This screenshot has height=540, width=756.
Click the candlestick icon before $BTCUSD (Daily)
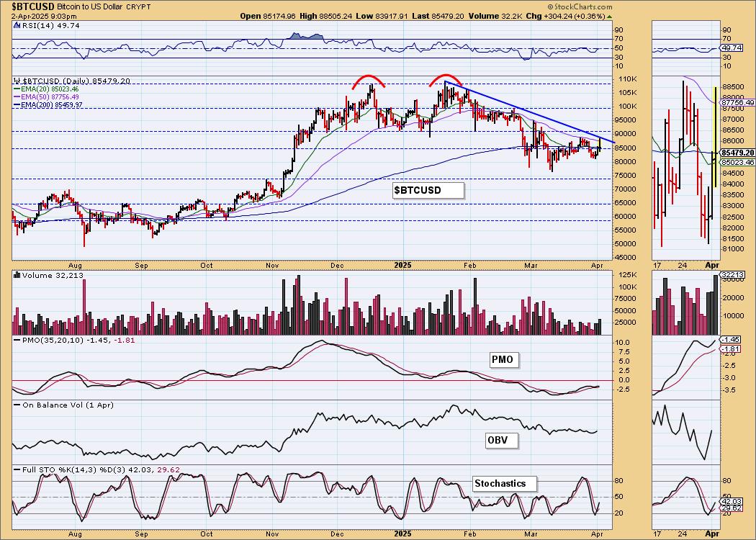[17, 81]
